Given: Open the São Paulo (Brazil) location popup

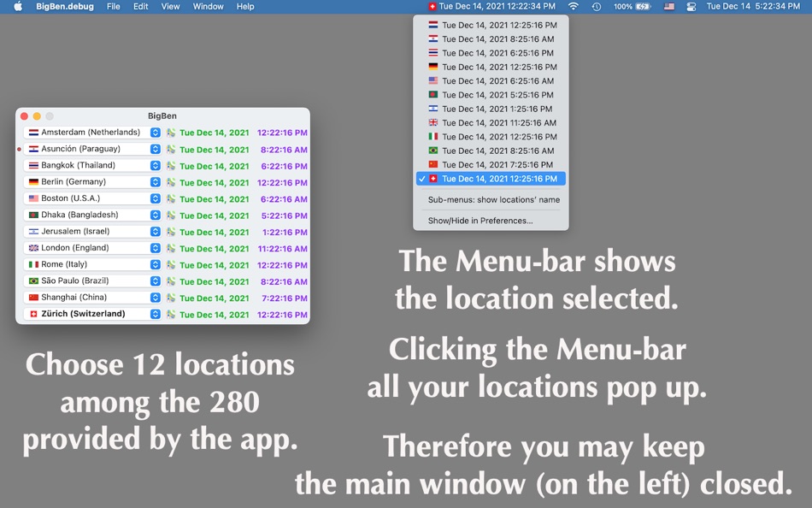Looking at the screenshot, I should pos(92,281).
